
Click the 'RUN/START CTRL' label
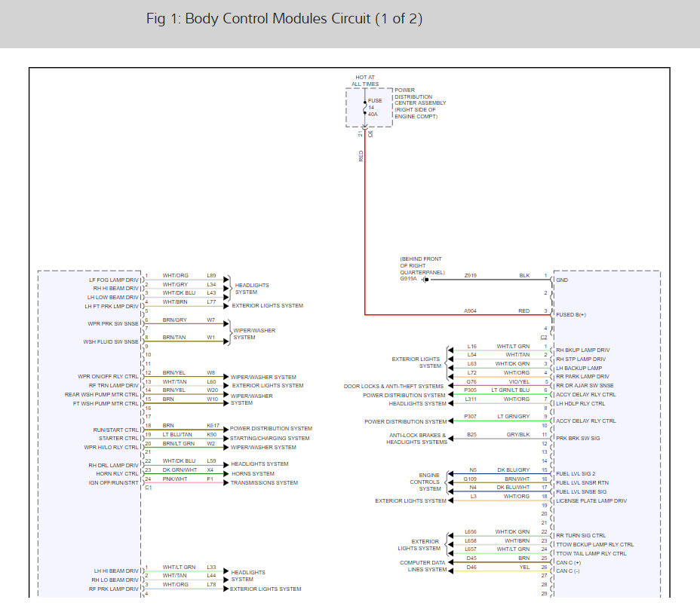[x=115, y=430]
